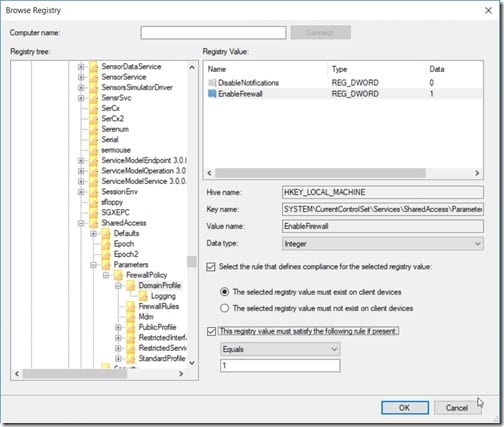The height and width of the screenshot is (427, 504).
Task: Select the ServiceModelOperation 3.0 tree item
Action: 144,171
